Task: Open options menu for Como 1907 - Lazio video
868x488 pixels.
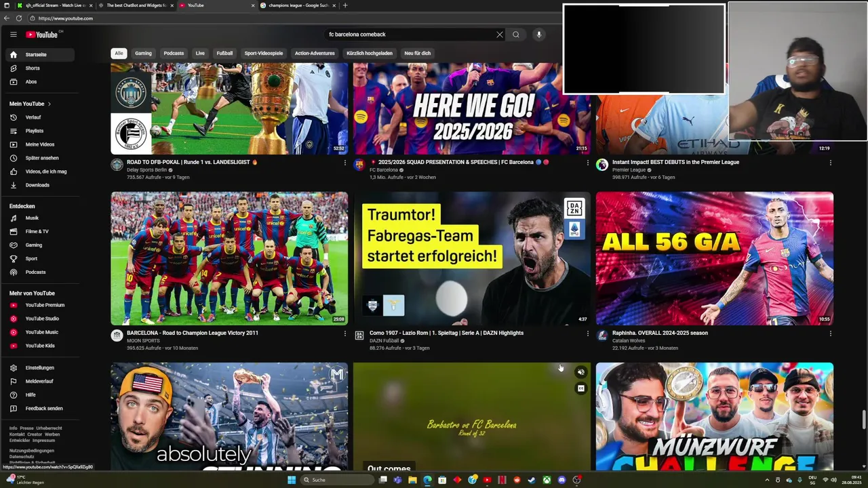Action: (587, 333)
